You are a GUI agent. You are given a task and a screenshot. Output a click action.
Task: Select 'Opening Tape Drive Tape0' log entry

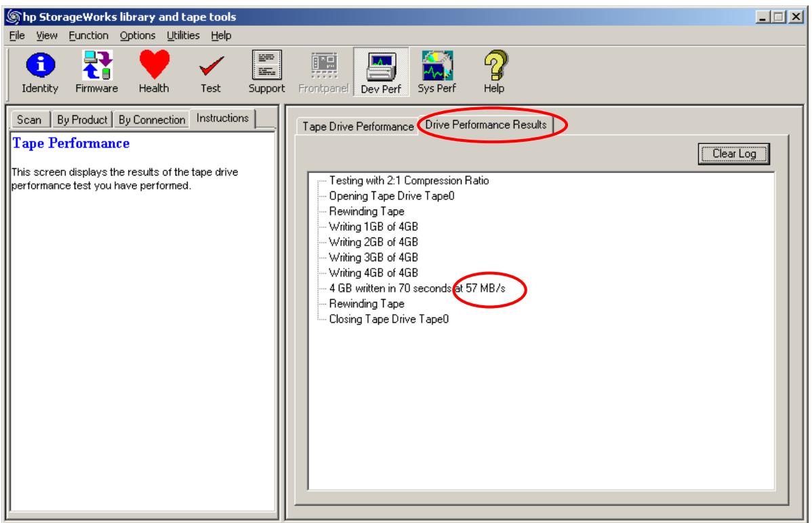pos(392,197)
